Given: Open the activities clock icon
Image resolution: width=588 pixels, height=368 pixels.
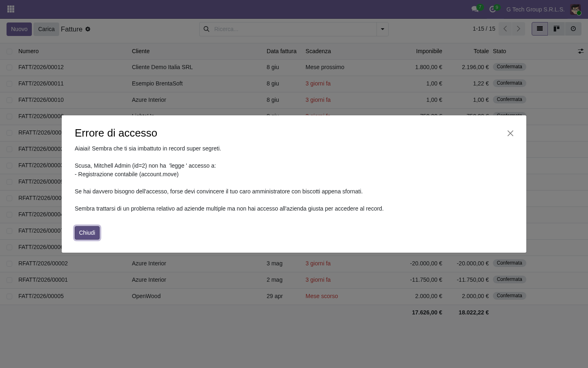Looking at the screenshot, I should [x=492, y=9].
